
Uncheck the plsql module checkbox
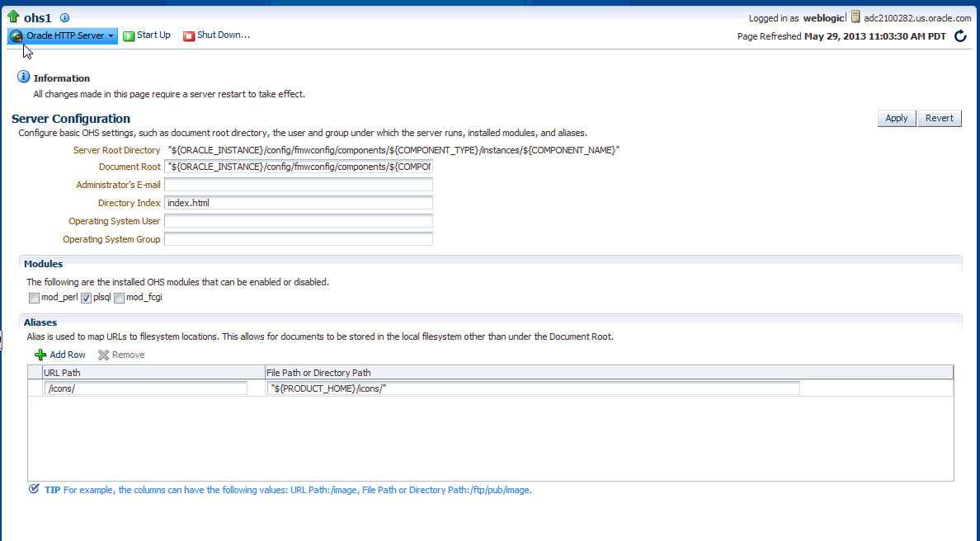(x=87, y=298)
